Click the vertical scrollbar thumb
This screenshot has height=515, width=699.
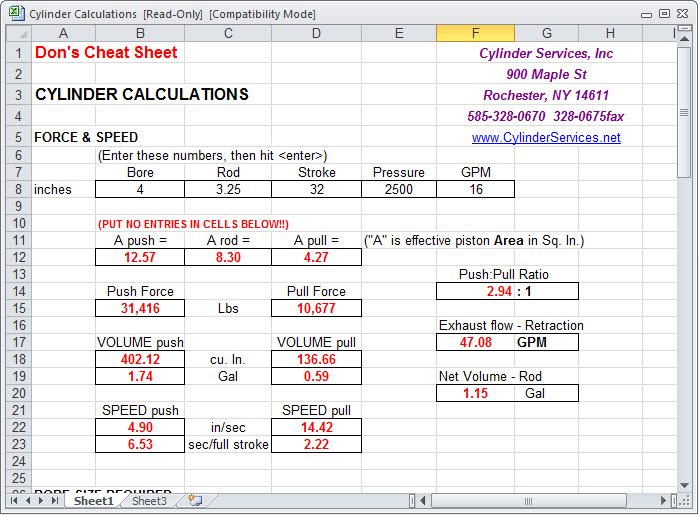pyautogui.click(x=684, y=112)
